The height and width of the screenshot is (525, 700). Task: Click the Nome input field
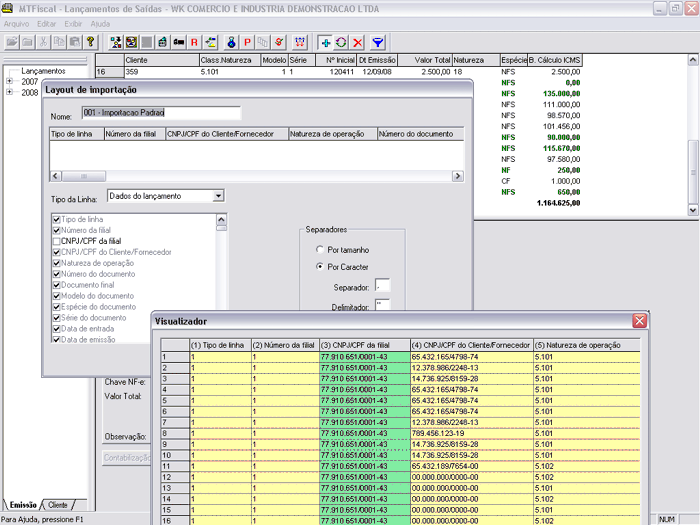click(161, 114)
